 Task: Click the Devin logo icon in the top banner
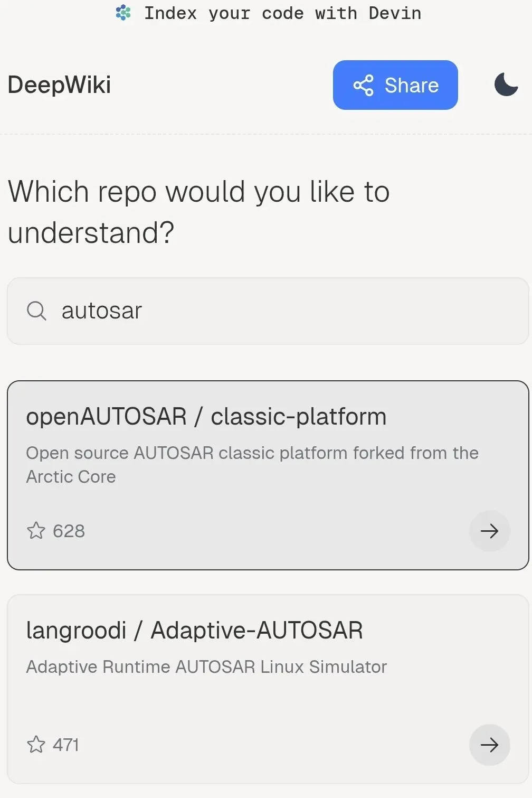(x=123, y=13)
